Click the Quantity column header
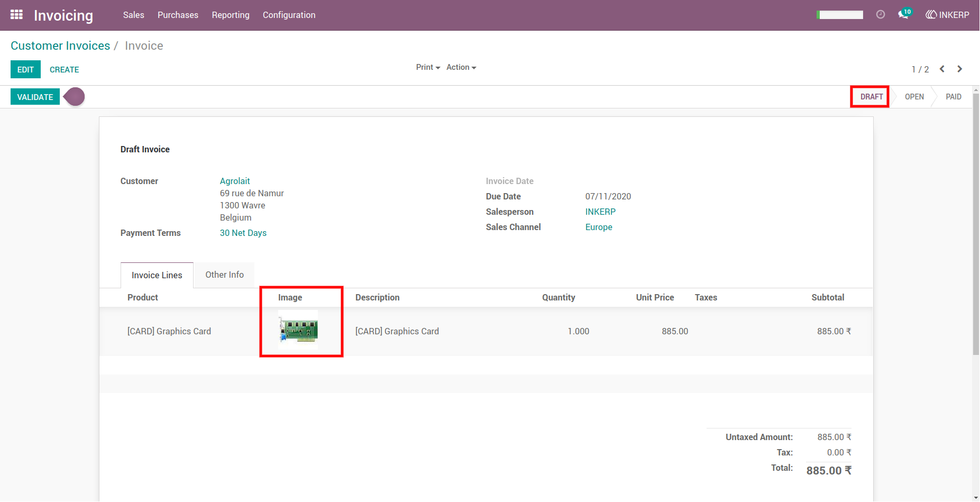980x502 pixels. click(x=558, y=297)
